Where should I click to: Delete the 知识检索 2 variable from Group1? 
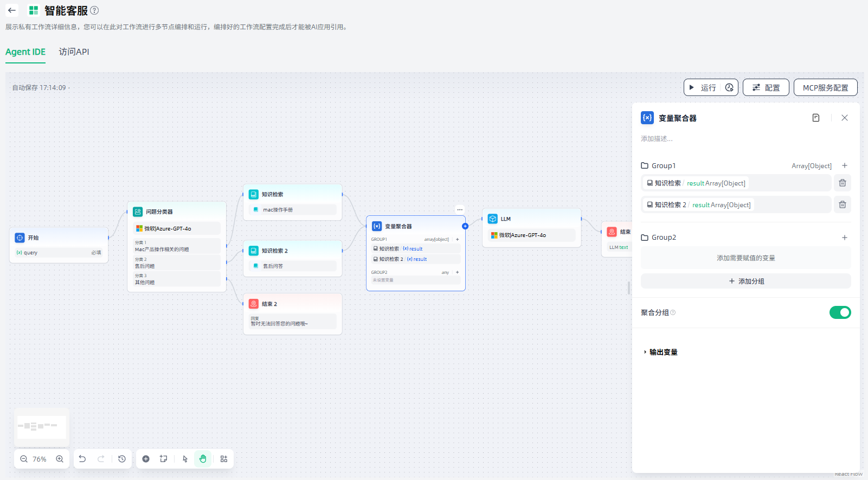[x=842, y=204]
